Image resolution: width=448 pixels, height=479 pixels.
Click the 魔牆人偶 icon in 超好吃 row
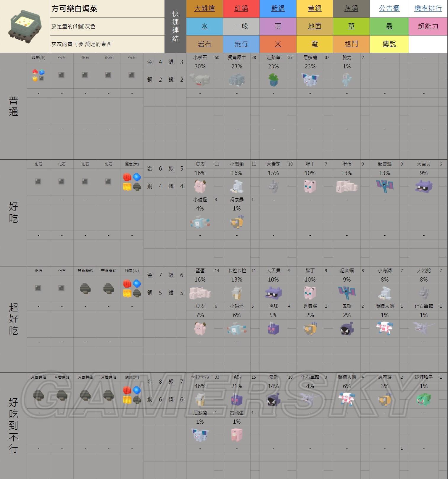385,329
